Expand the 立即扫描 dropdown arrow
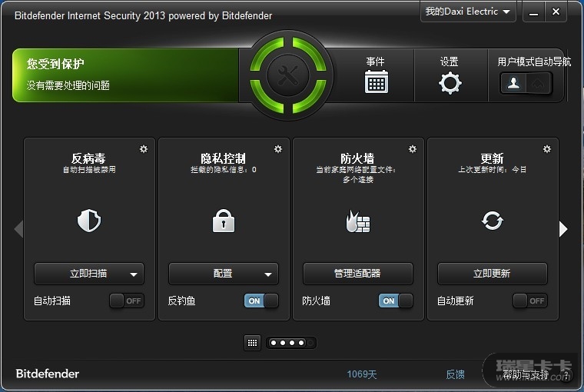This screenshot has width=584, height=392. coord(134,274)
